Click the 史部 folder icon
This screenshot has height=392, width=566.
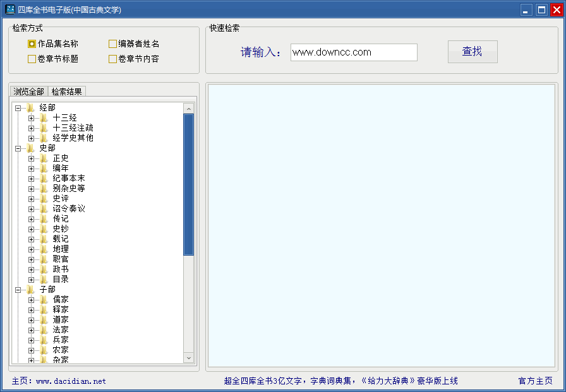point(31,147)
